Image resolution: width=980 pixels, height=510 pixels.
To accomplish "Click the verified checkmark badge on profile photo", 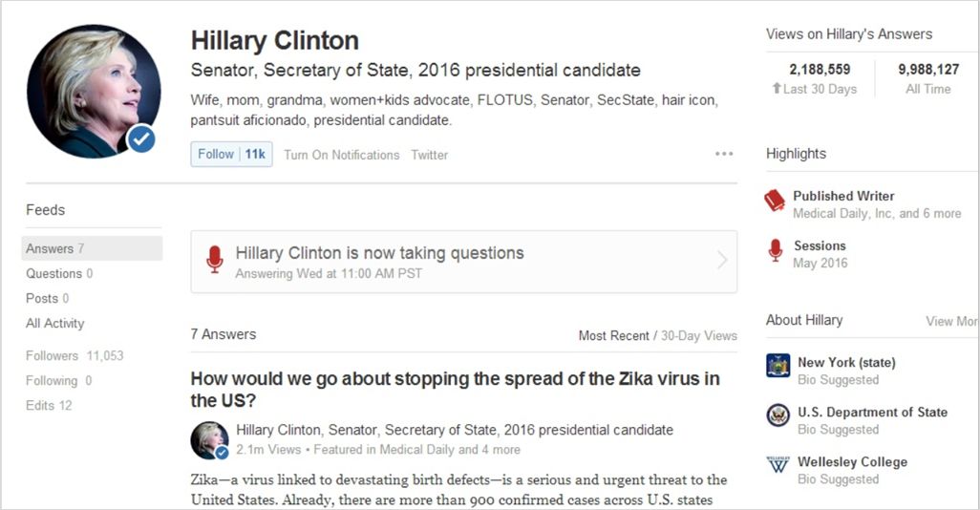I will pos(141,138).
